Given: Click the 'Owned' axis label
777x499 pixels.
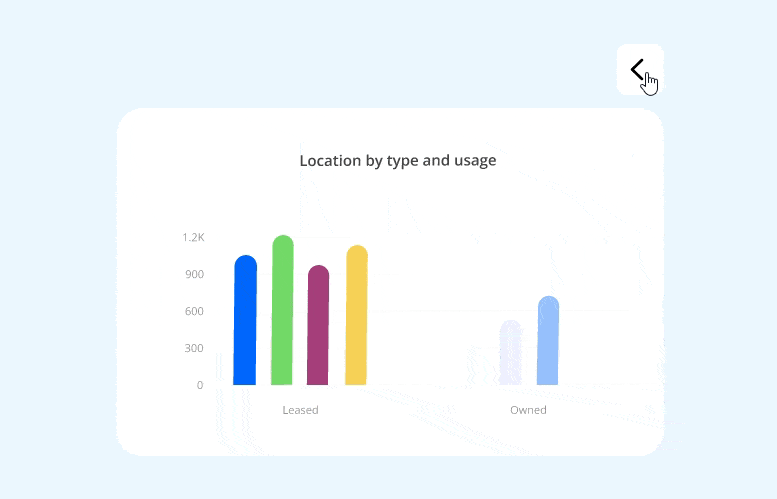Looking at the screenshot, I should 528,410.
